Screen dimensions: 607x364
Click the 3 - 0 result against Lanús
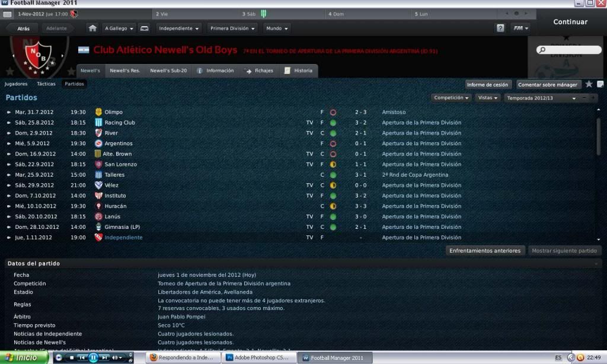point(360,216)
